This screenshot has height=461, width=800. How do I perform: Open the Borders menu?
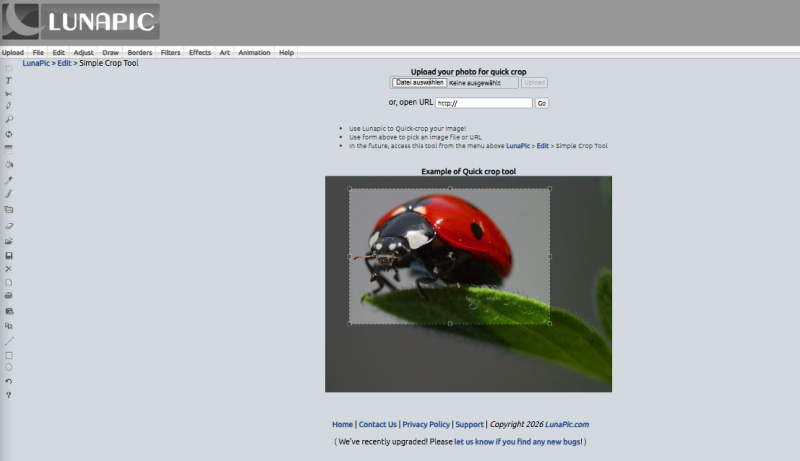140,53
